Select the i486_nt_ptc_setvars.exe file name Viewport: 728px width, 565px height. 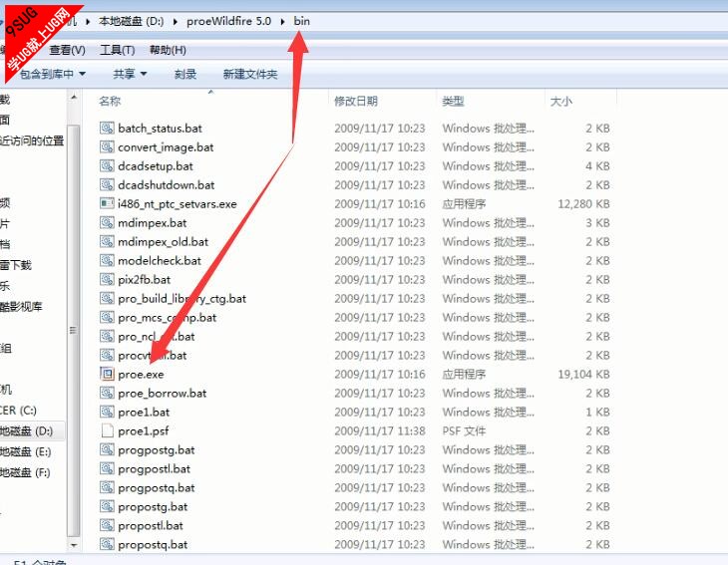(178, 203)
